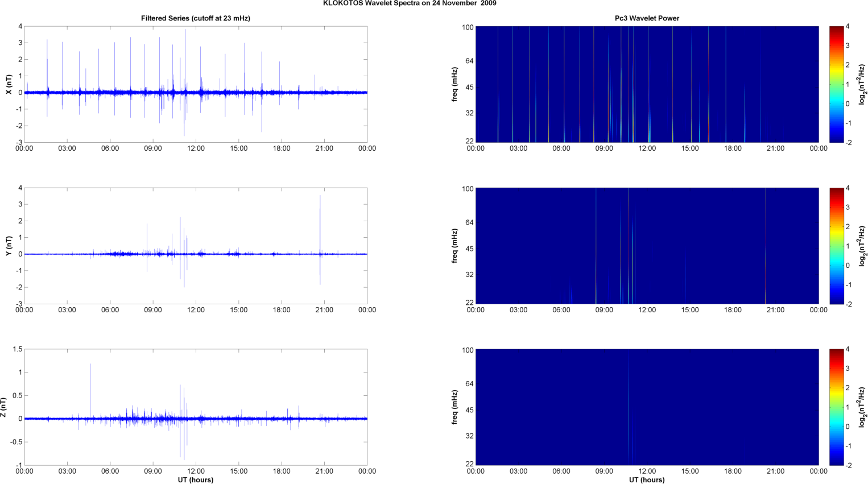Viewport: 868px width, 484px height.
Task: Select the Y (nT) y-axis label
Action: click(9, 246)
